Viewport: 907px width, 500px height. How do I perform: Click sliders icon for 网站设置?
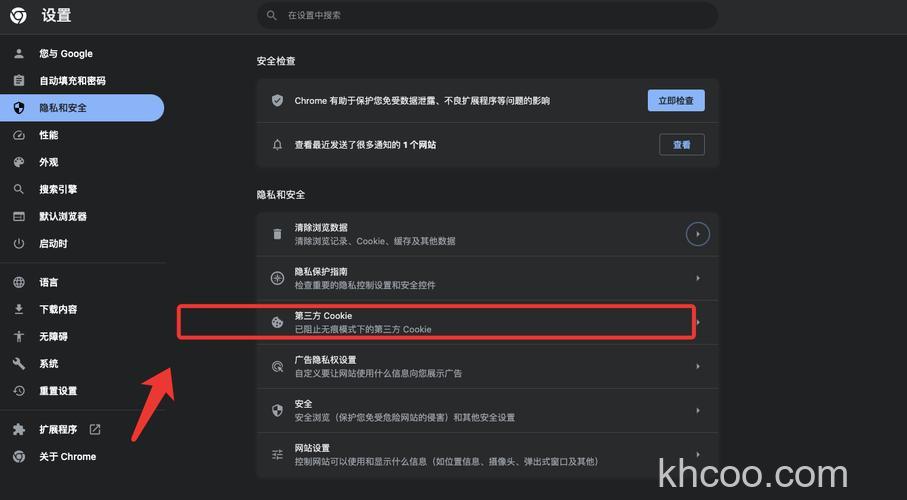278,455
